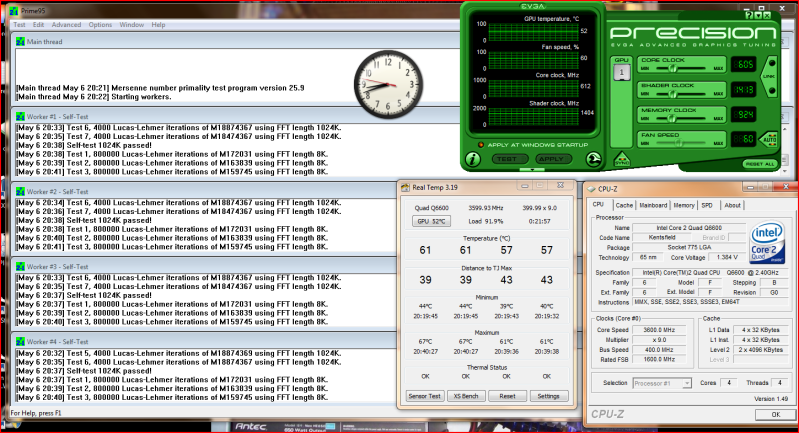Open the Prime95 Options menu
Screen dimensions: 799x433
(x=100, y=24)
